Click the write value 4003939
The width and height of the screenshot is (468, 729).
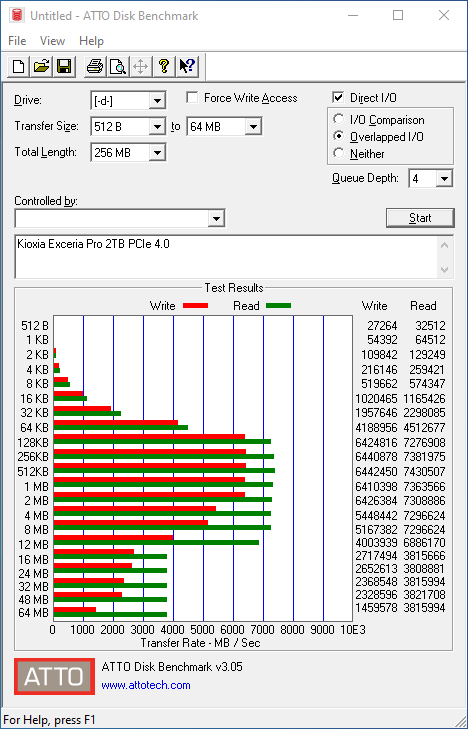pos(376,543)
